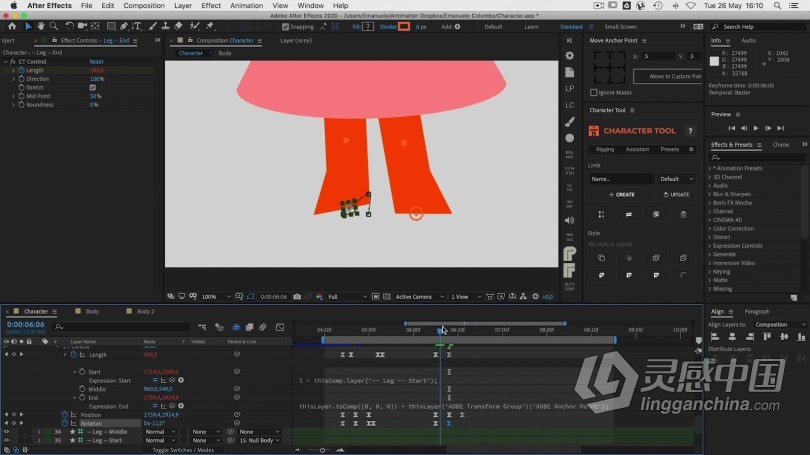
Task: Click the timeline zoom slider
Action: (x=322, y=450)
